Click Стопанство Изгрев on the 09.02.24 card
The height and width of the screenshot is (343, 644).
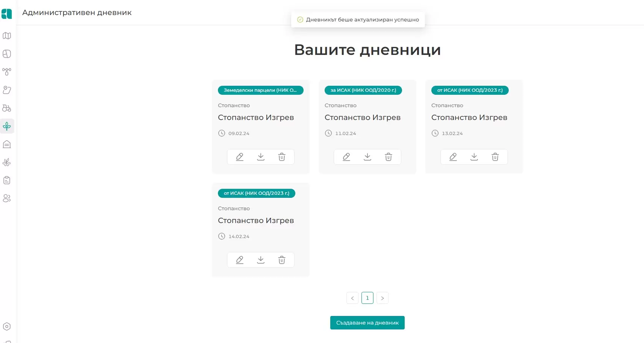coord(256,117)
